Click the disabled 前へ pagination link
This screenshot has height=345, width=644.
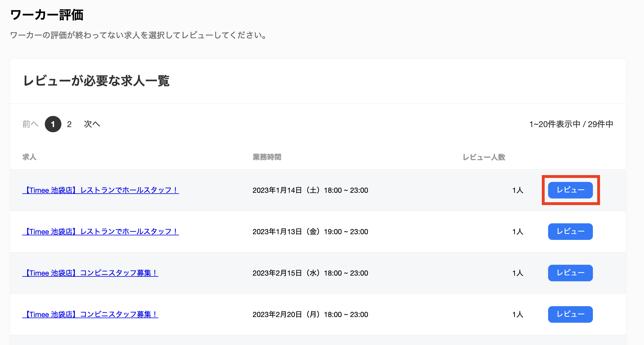30,124
